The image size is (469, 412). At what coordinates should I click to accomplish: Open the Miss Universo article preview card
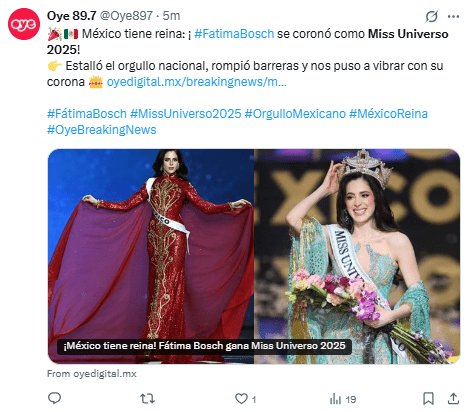pyautogui.click(x=254, y=256)
